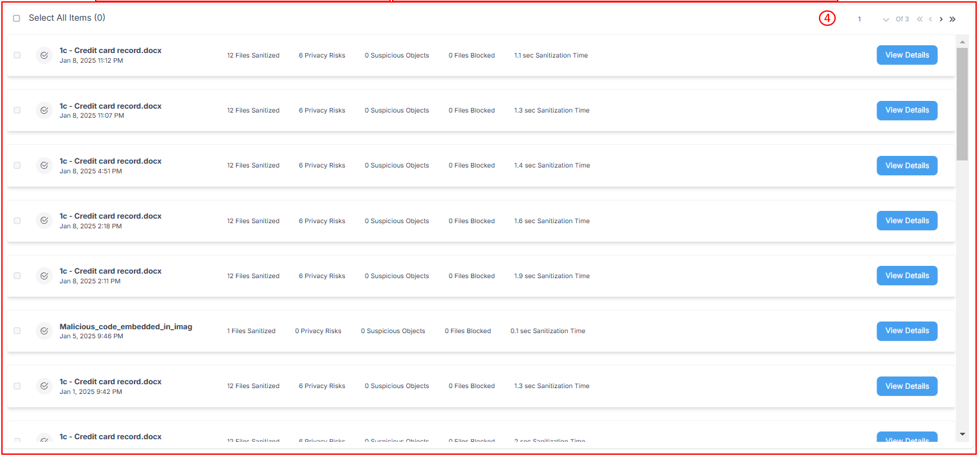This screenshot has width=980, height=458.
Task: Click '1.1 sec Sanitization Time' text
Action: pos(551,56)
